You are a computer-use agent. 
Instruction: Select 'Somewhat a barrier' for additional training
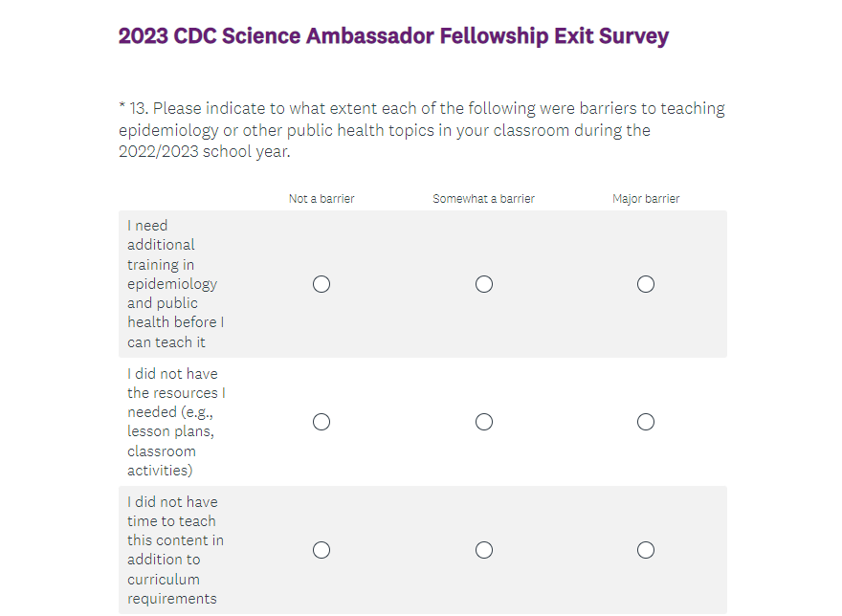484,284
